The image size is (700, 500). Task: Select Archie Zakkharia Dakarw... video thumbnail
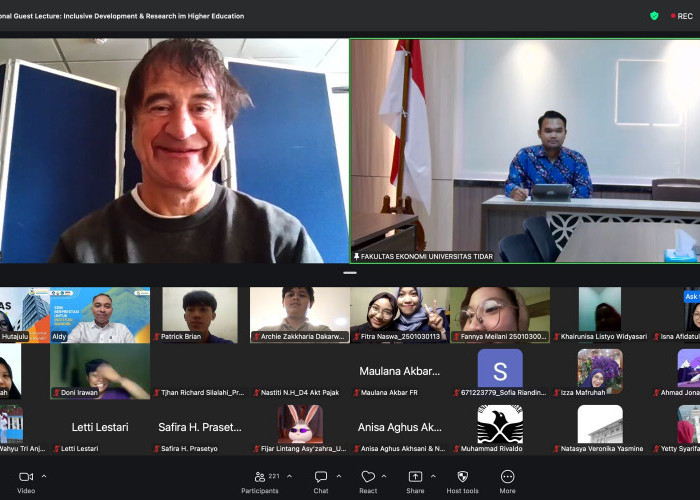click(300, 315)
